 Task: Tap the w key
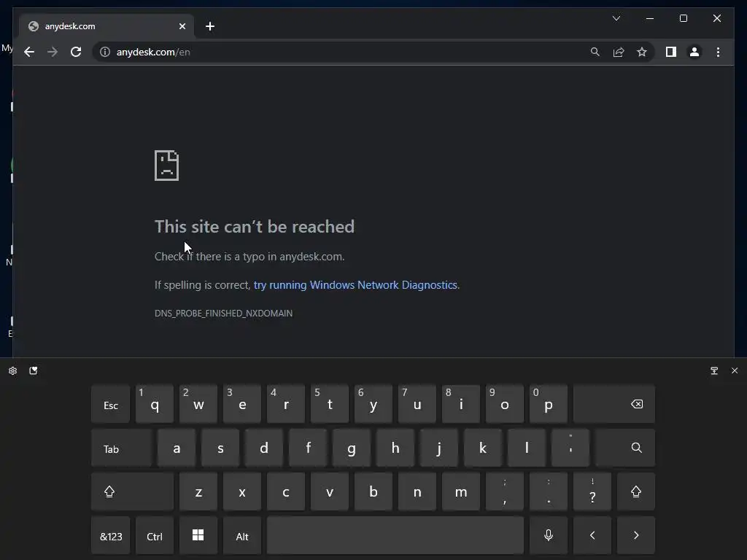tap(198, 404)
